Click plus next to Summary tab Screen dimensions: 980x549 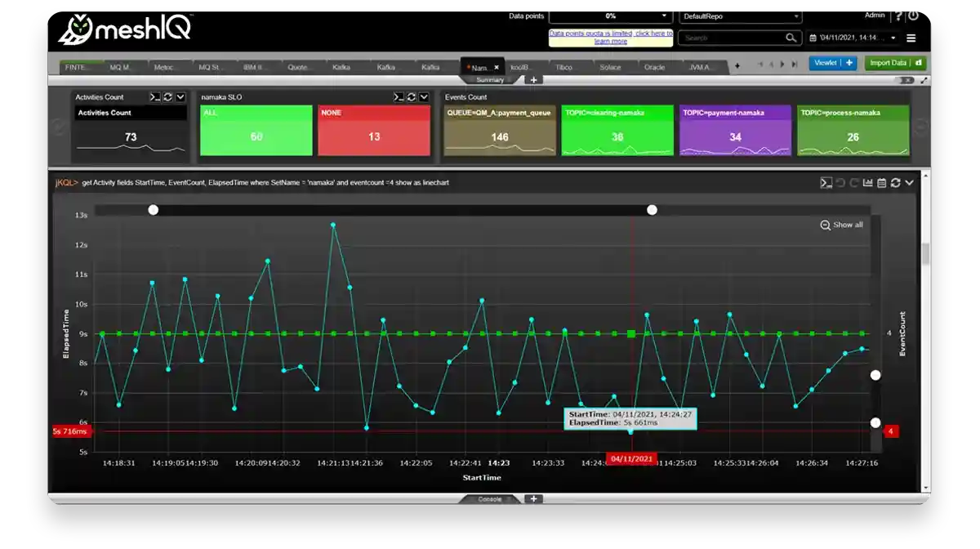click(x=533, y=80)
